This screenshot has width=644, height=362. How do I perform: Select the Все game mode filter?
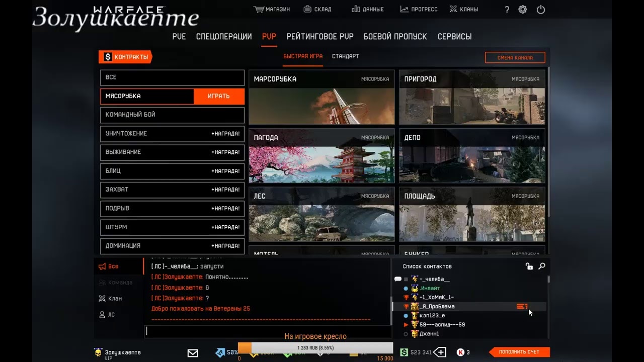[173, 77]
